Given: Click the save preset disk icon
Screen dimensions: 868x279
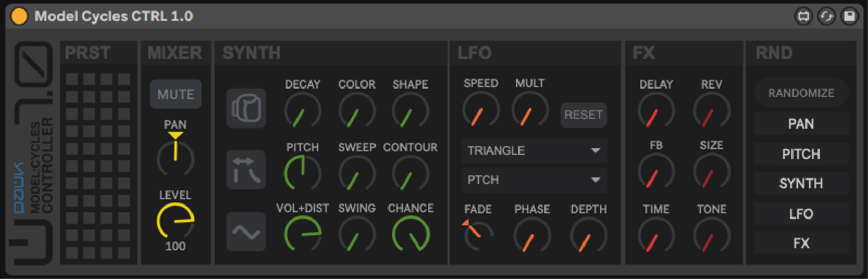Looking at the screenshot, I should (850, 16).
